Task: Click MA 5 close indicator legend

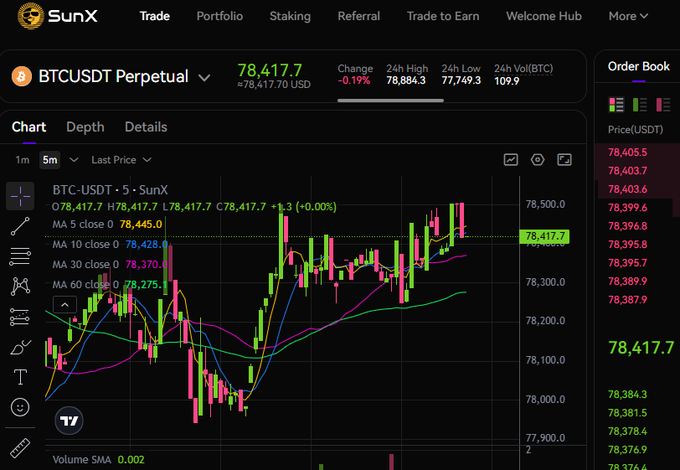Action: (107, 224)
